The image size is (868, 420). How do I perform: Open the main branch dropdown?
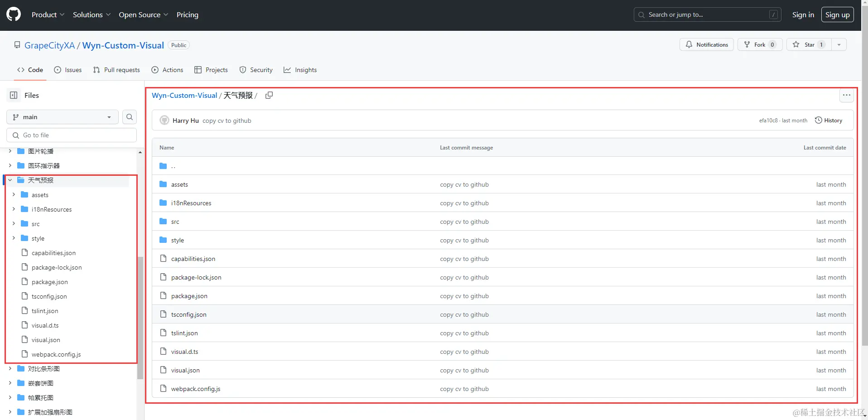(x=63, y=117)
